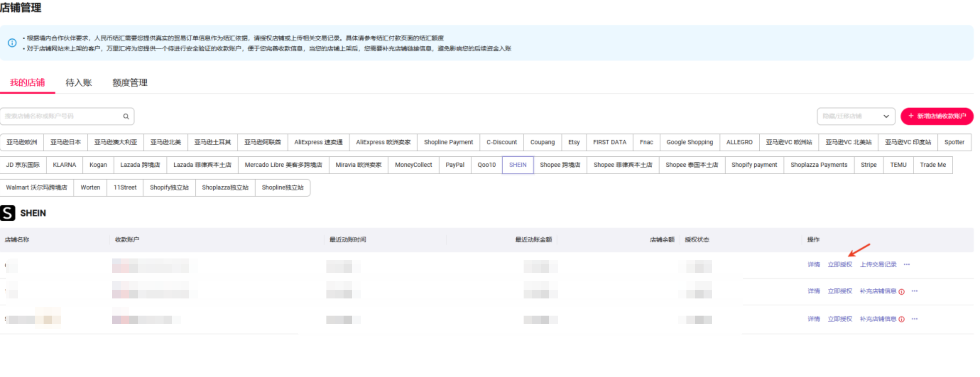Click 立即授权 in the first store row
980x377 pixels.
pyautogui.click(x=840, y=265)
